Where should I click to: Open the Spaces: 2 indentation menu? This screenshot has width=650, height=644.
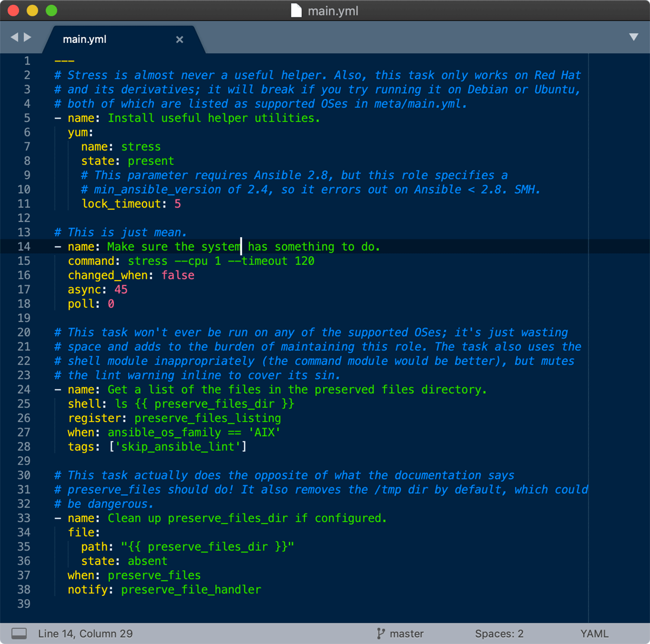pyautogui.click(x=499, y=634)
